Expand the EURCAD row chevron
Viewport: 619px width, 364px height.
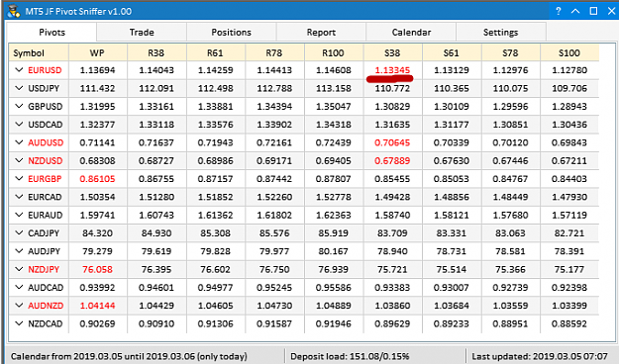[x=19, y=197]
